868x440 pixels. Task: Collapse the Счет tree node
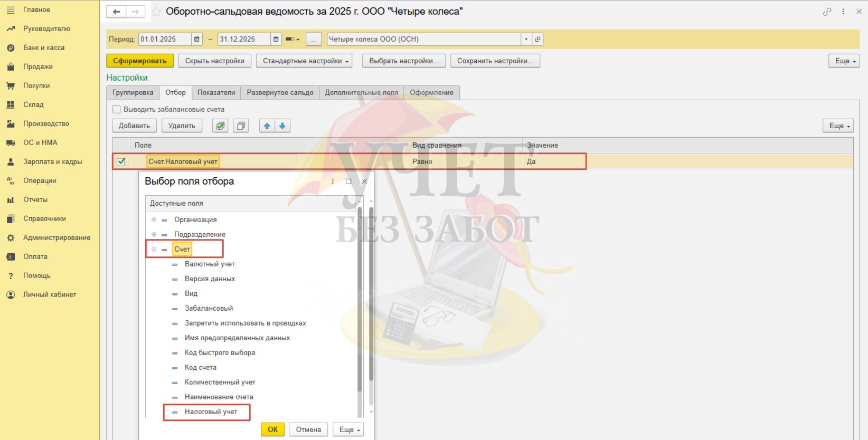(x=154, y=249)
